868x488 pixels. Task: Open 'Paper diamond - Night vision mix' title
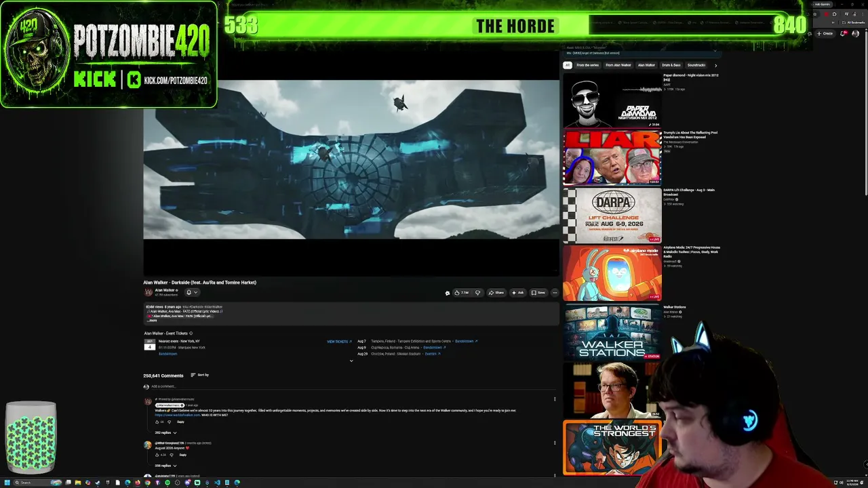(x=690, y=77)
